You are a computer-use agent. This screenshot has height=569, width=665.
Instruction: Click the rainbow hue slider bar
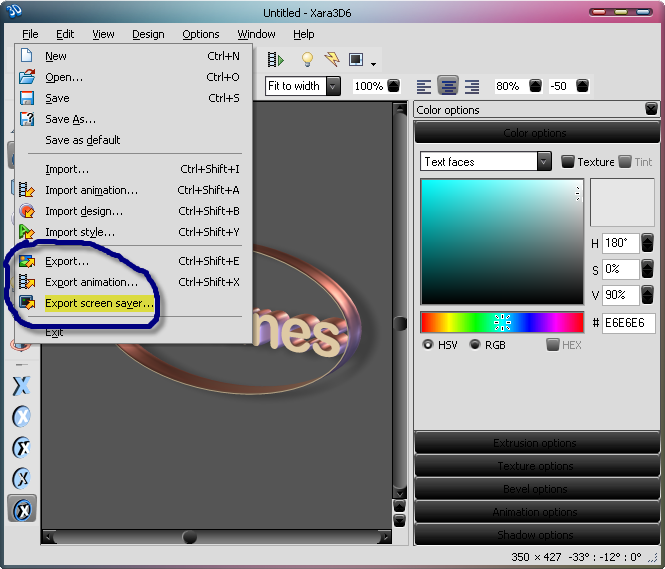501,322
